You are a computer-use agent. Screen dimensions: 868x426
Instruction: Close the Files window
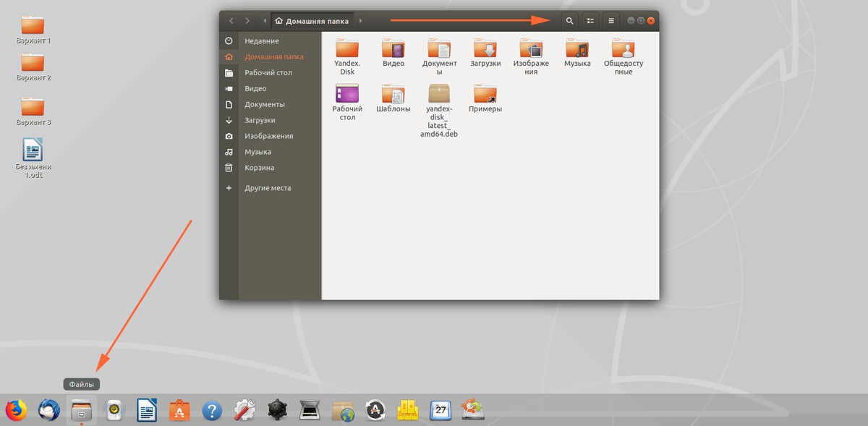point(651,21)
